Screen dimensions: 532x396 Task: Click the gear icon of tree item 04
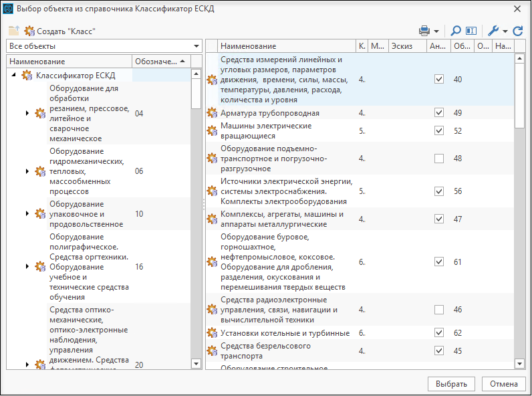pyautogui.click(x=40, y=113)
